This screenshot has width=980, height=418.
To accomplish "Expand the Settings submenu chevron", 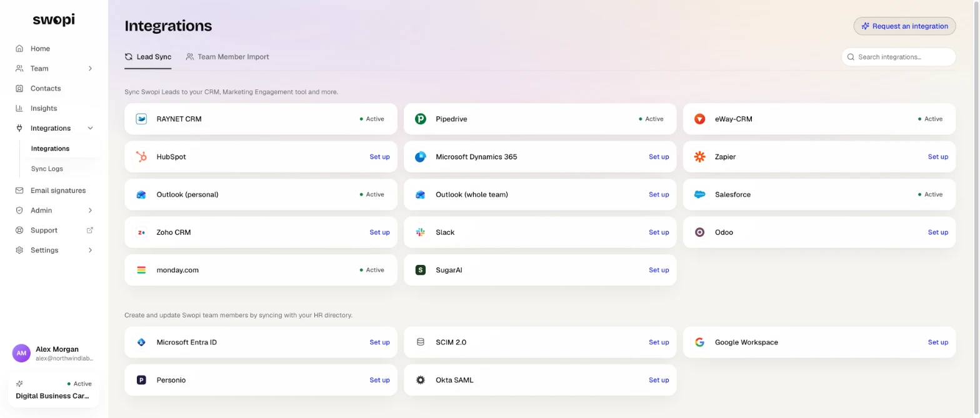I will click(x=90, y=250).
